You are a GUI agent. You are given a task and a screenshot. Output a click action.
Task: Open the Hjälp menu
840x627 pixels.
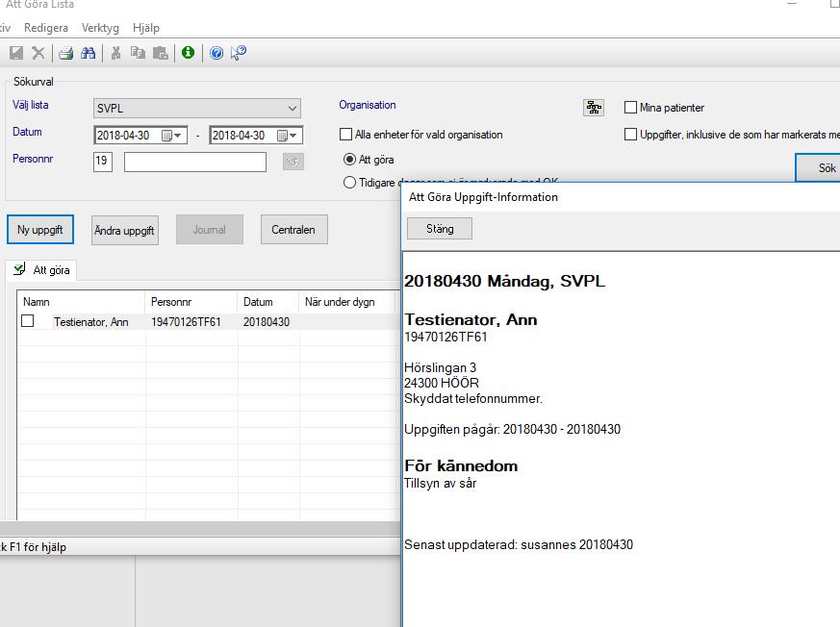[x=146, y=28]
